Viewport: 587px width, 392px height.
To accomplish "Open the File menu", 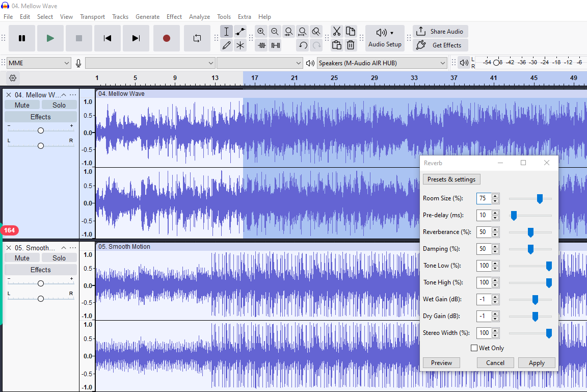I will point(8,17).
